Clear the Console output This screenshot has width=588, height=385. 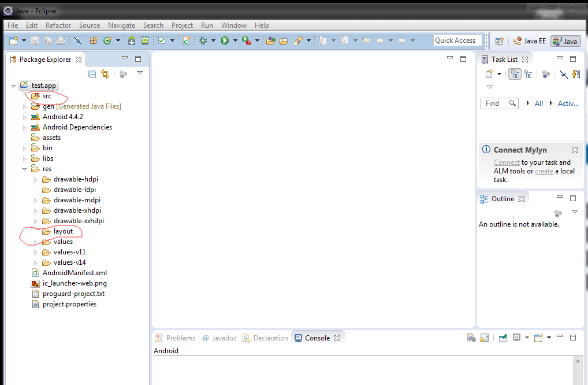[x=471, y=338]
